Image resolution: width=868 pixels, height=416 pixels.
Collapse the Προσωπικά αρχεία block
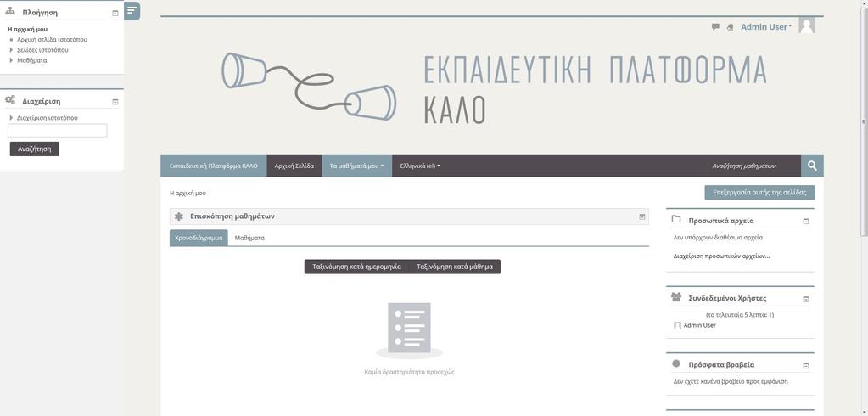[806, 221]
